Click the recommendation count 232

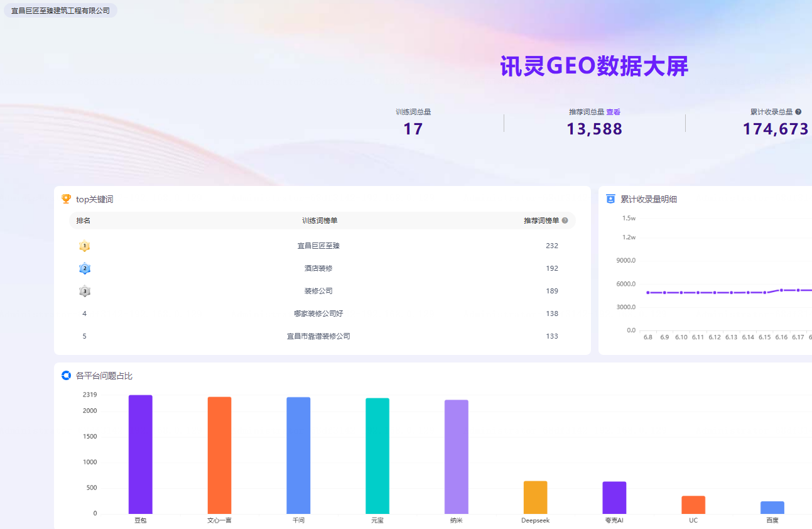pyautogui.click(x=552, y=246)
